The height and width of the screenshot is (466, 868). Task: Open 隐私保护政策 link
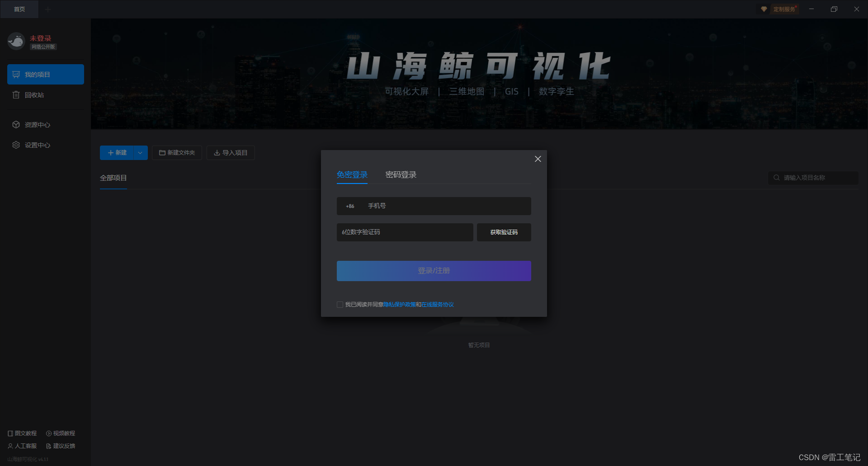pyautogui.click(x=400, y=305)
